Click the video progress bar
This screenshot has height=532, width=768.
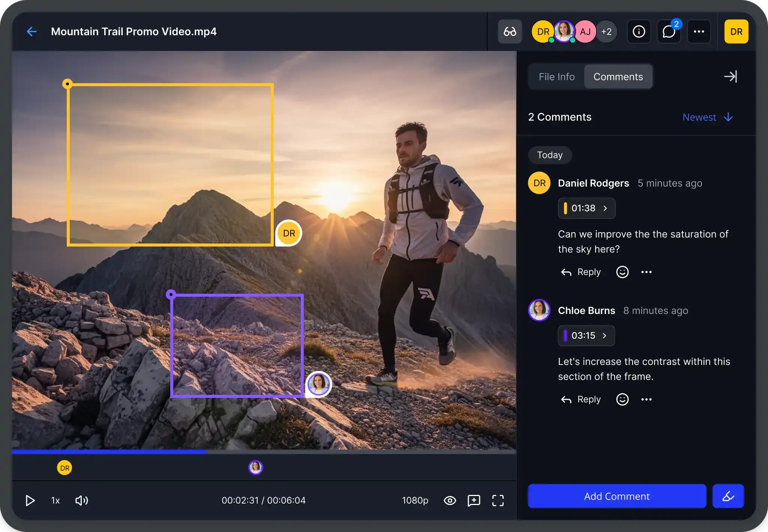tap(262, 451)
